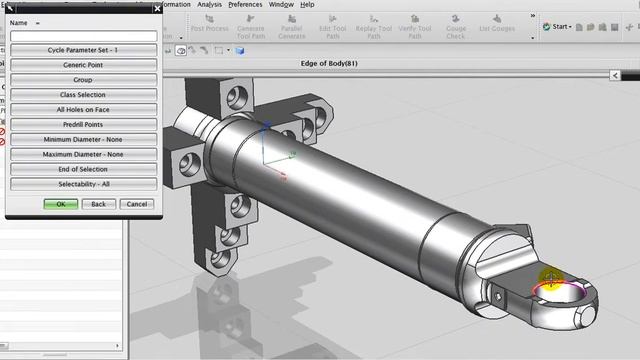Click Minimum Diameter - None button

click(x=83, y=139)
